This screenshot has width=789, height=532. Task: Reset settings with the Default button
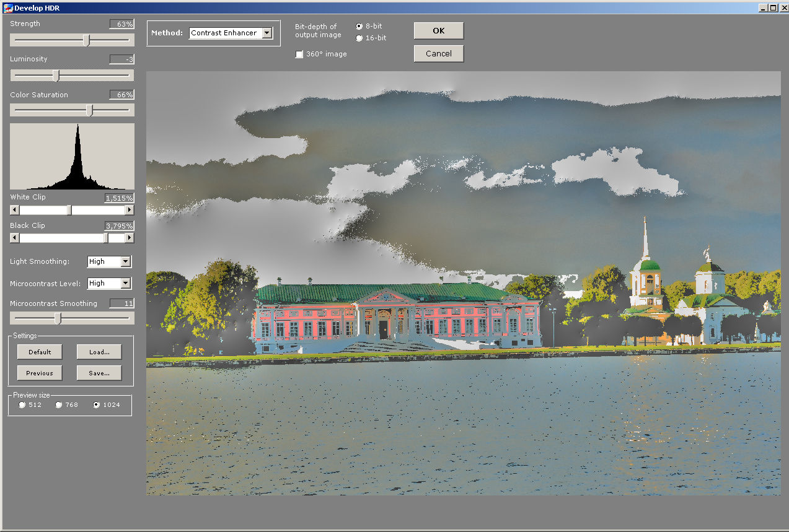40,352
